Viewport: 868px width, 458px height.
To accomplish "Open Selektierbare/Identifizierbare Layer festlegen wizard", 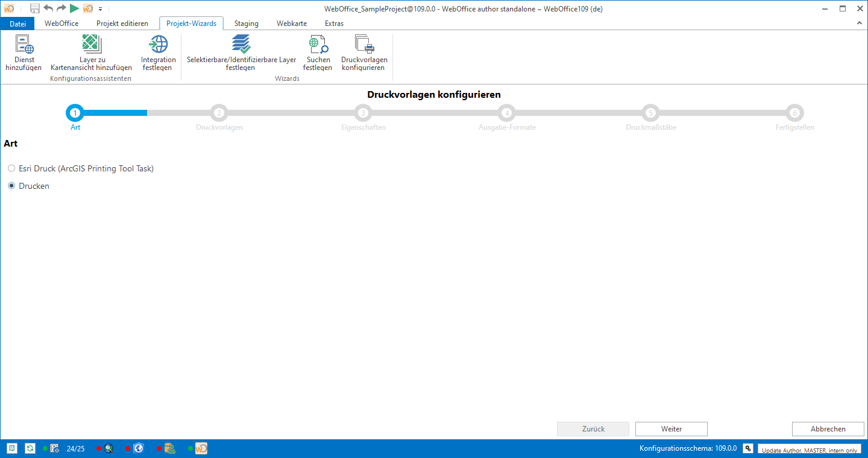I will pyautogui.click(x=241, y=45).
